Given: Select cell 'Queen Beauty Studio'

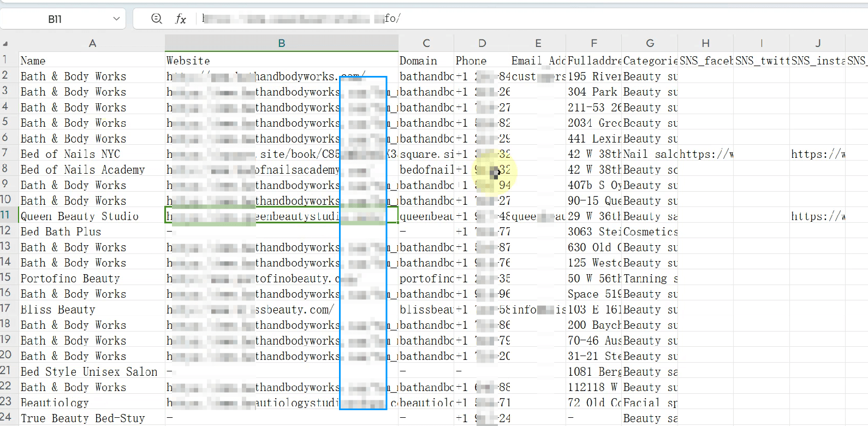Looking at the screenshot, I should coord(92,216).
